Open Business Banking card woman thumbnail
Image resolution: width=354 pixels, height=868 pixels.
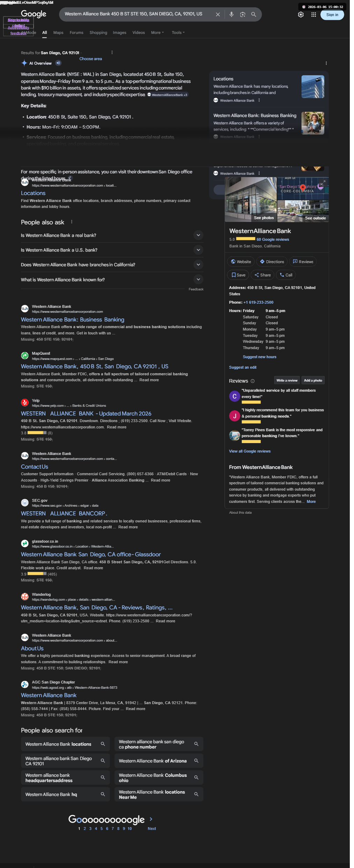click(x=313, y=123)
